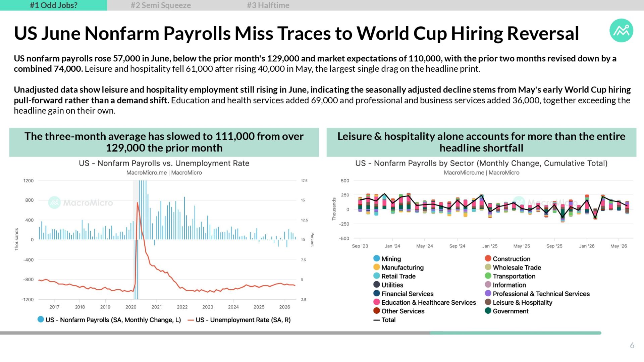This screenshot has width=644, height=362.
Task: Click the 2020 label on the left chart axis
Action: 131,307
